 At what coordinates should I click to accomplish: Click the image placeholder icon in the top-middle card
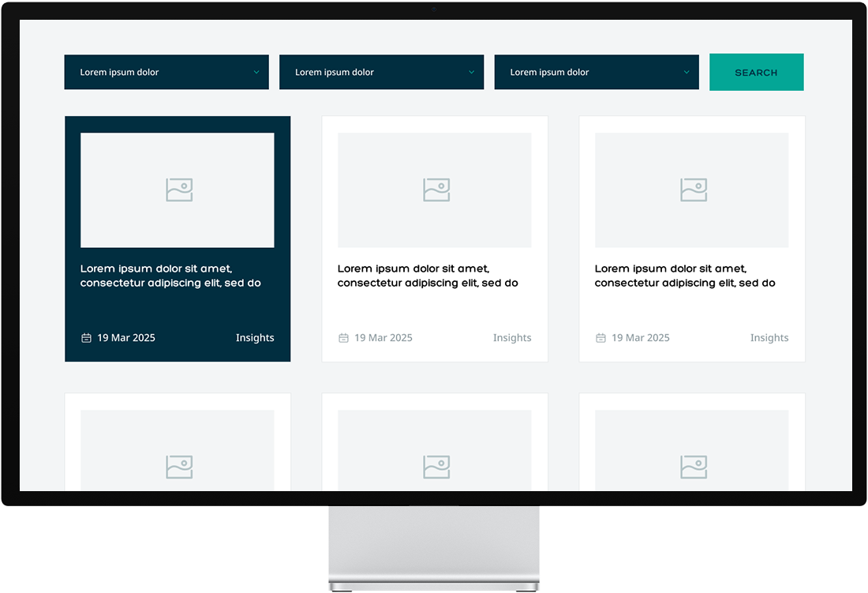[x=437, y=190]
